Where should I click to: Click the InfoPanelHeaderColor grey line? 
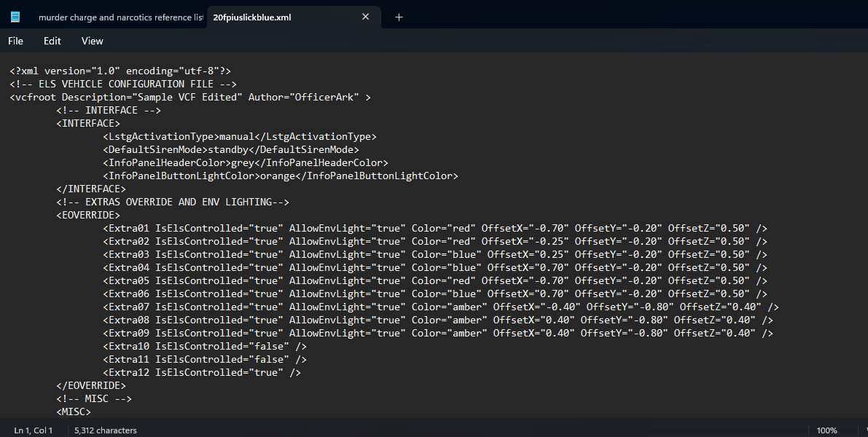[x=246, y=162]
